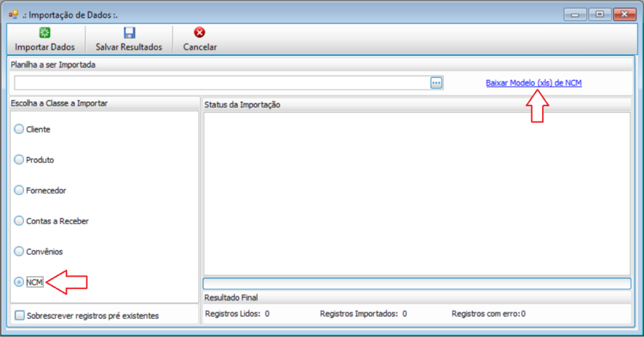Select the Cliente radio option
The width and height of the screenshot is (644, 337).
[19, 129]
